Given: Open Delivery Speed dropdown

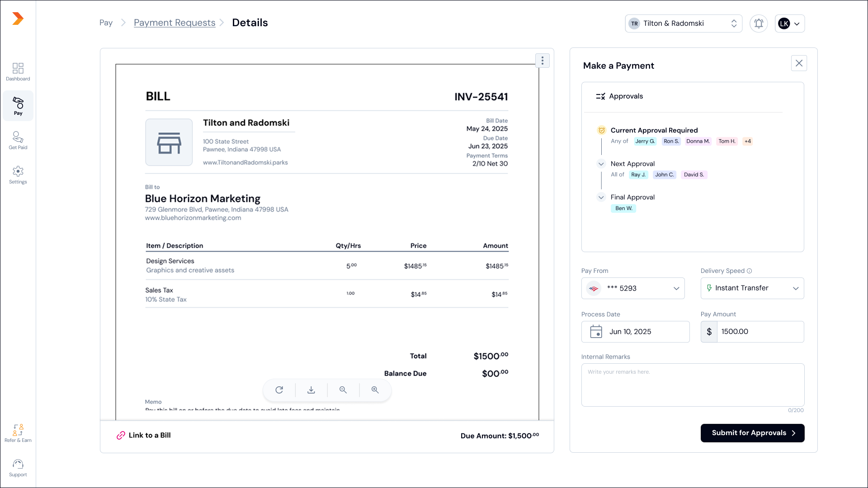Looking at the screenshot, I should [x=752, y=288].
